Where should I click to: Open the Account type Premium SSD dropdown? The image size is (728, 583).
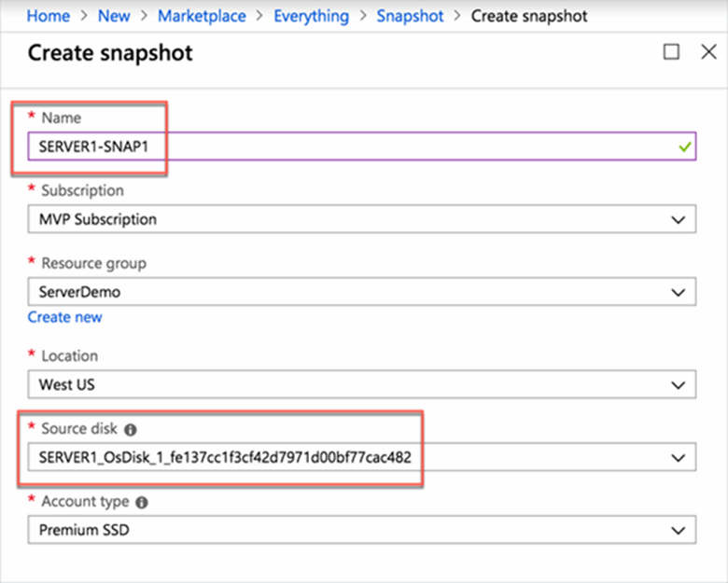click(x=362, y=530)
